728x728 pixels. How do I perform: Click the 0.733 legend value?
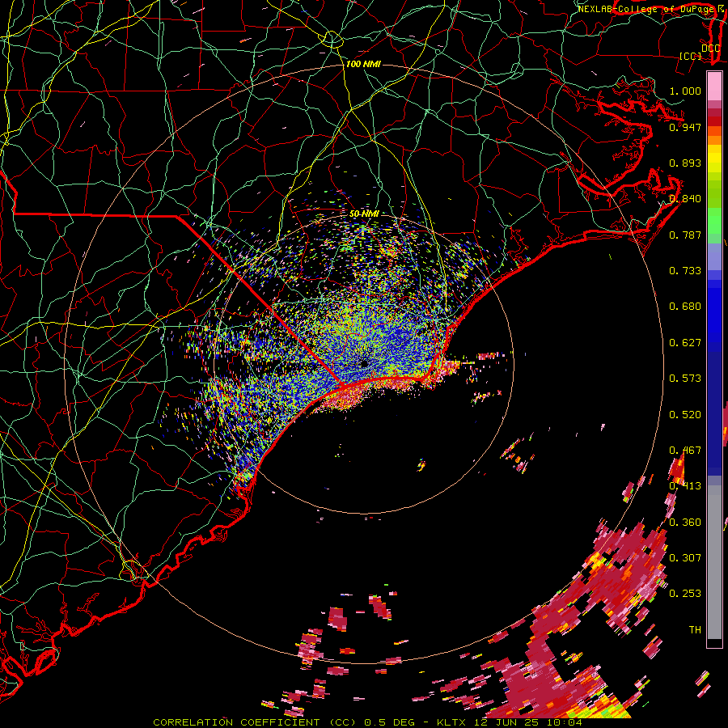[685, 270]
